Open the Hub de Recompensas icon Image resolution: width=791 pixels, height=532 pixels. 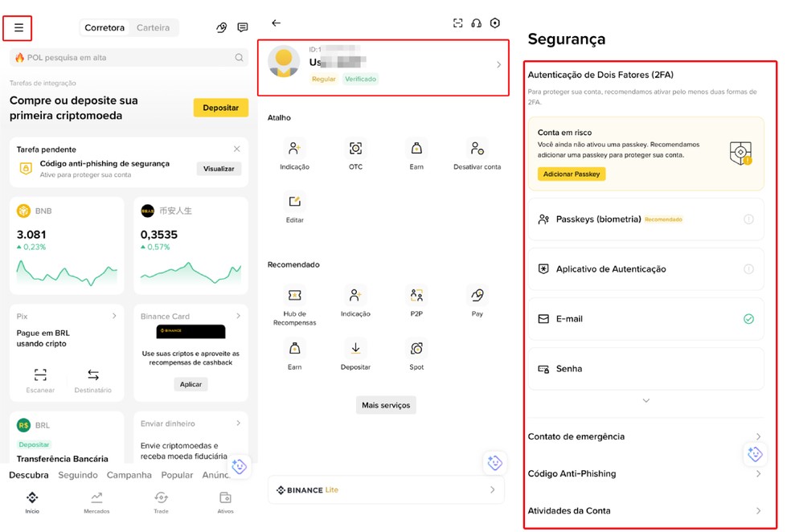click(295, 296)
